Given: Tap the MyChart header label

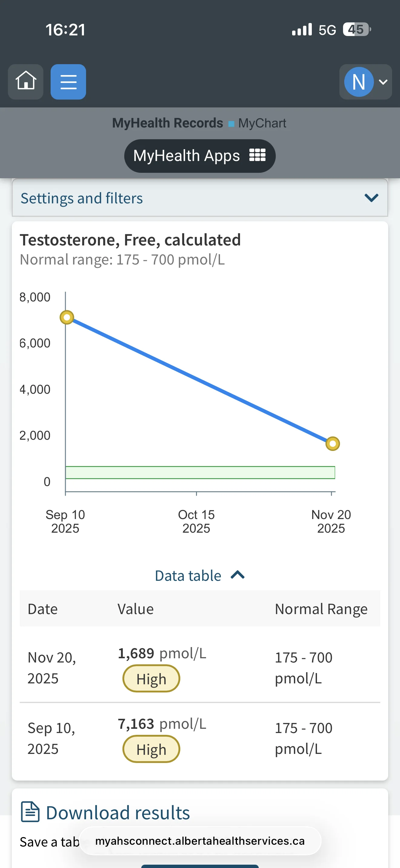Looking at the screenshot, I should coord(262,123).
